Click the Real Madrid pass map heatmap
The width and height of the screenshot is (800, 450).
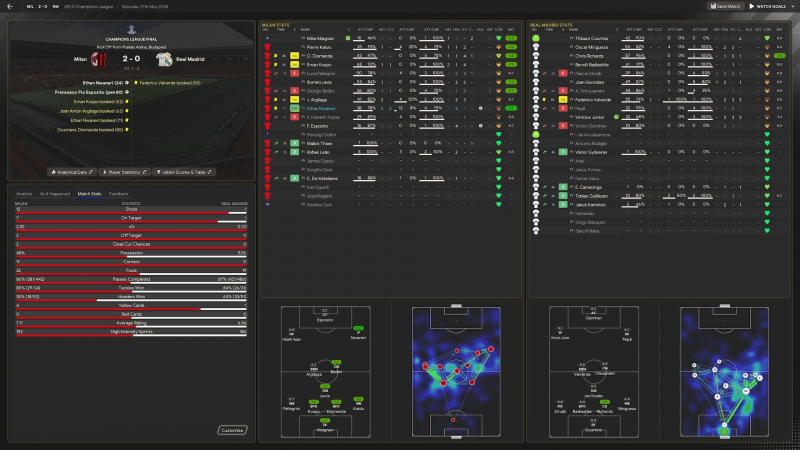(x=724, y=372)
